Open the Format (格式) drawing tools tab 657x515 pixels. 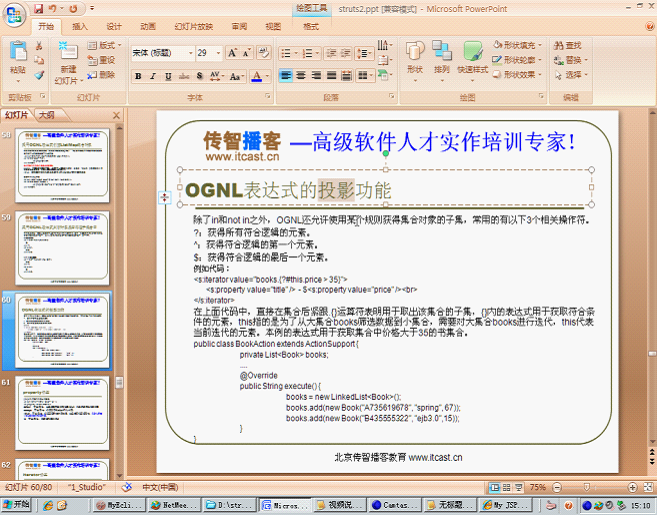click(x=311, y=27)
